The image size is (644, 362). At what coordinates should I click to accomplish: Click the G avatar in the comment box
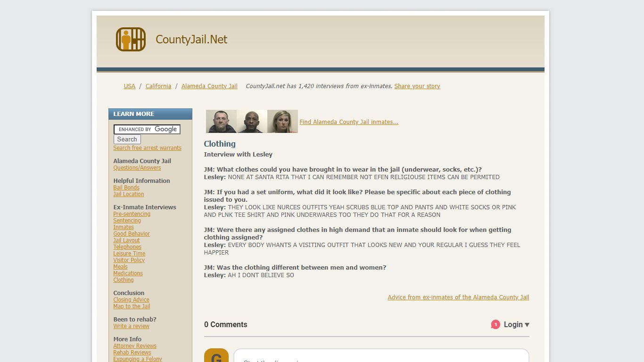pos(216,355)
